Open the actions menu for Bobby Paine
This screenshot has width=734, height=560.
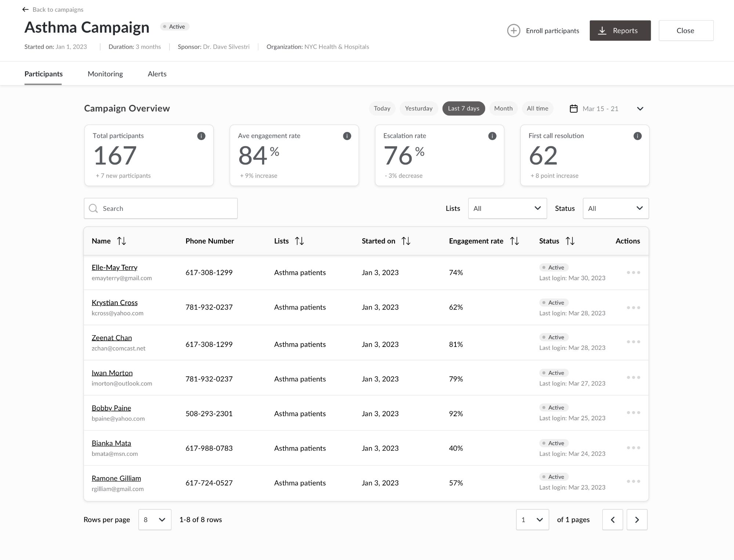click(x=633, y=413)
